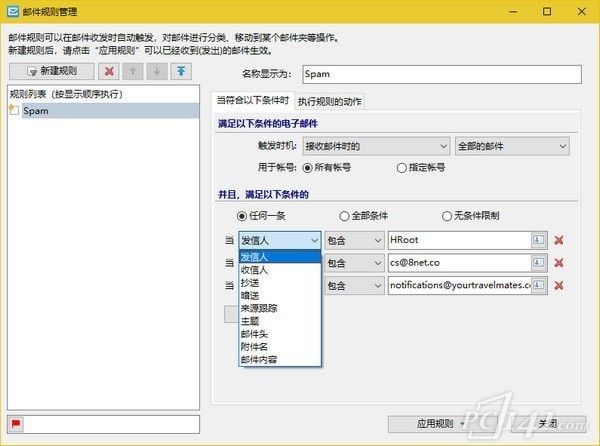Viewport: 600px width, 446px height.
Task: Open the 包含 dropdown in the cs@8net.co row
Action: 354,263
